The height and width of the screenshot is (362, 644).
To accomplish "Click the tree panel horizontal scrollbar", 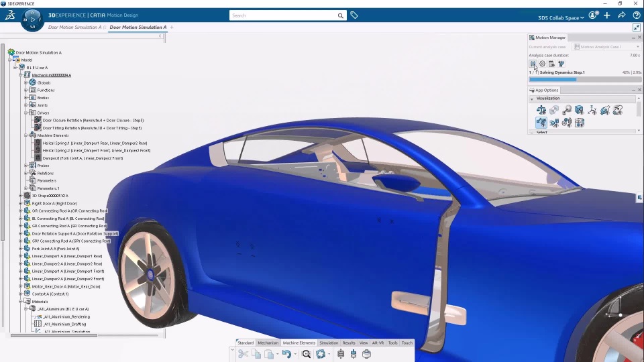I will click(x=54, y=335).
